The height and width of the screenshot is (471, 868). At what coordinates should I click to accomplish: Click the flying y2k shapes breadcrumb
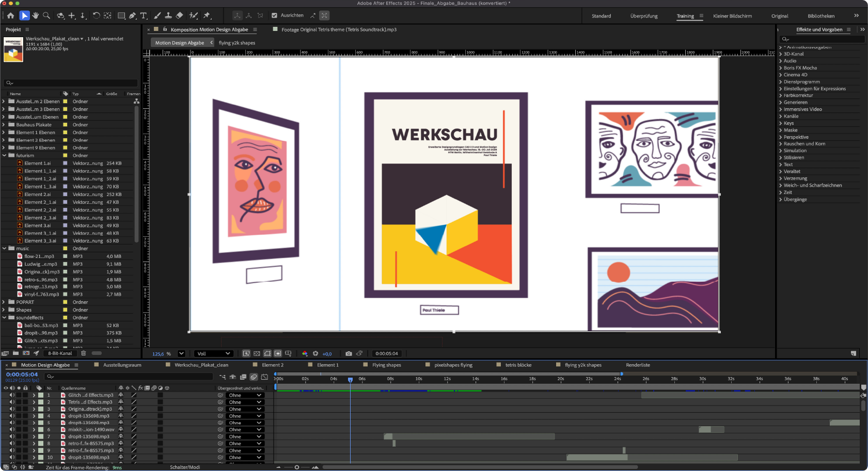(237, 43)
